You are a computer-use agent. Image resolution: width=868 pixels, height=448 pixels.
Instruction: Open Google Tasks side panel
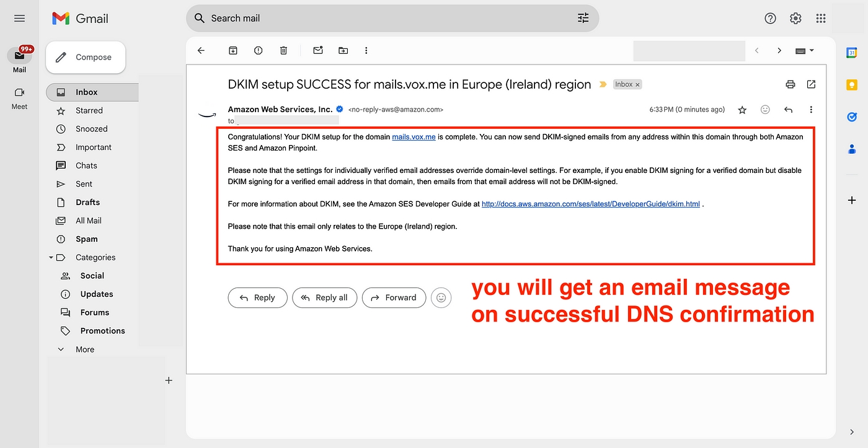[x=852, y=116]
